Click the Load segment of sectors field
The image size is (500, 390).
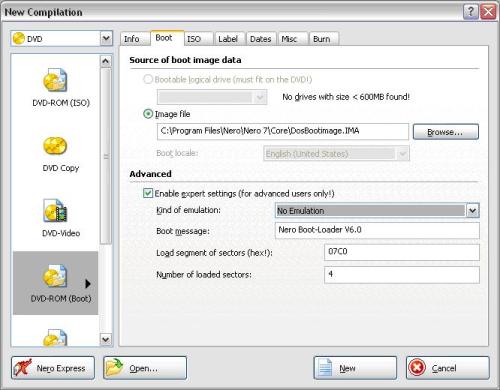402,252
